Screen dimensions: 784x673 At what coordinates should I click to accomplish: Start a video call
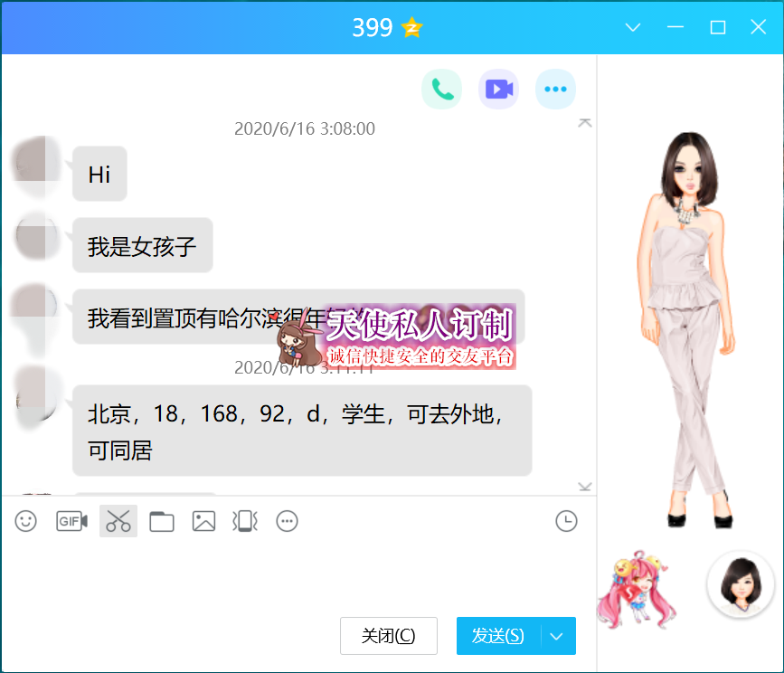point(498,89)
